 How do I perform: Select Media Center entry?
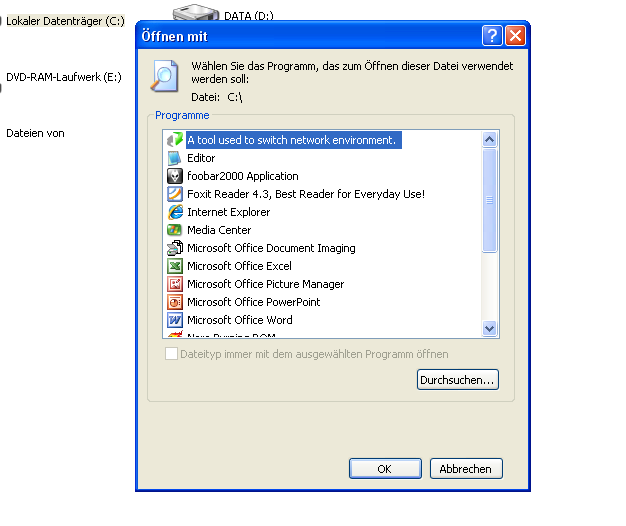219,230
